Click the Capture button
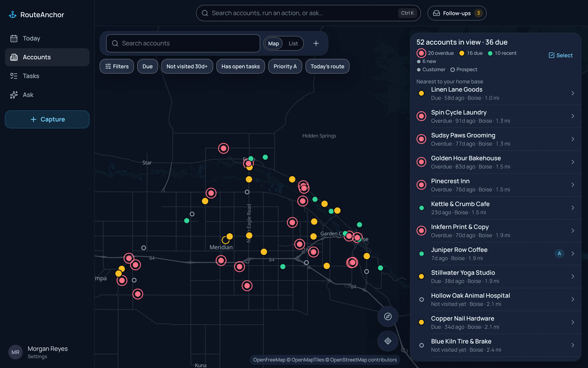588x368 pixels. [x=47, y=119]
